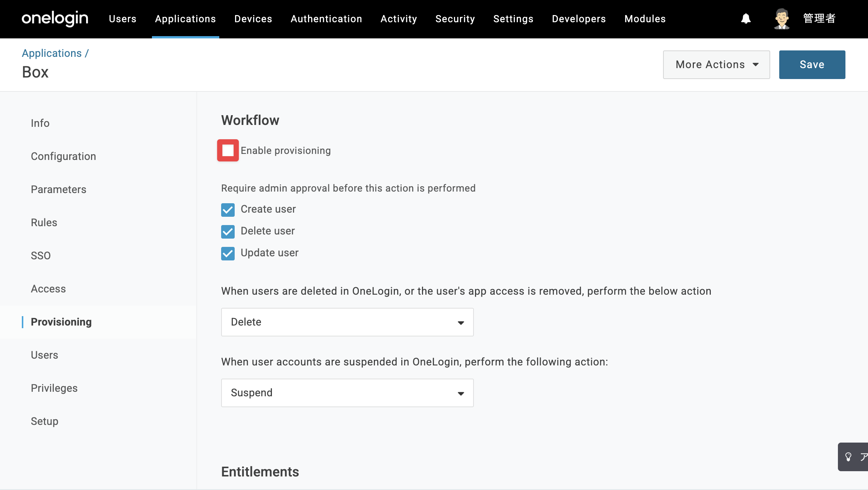
Task: Open the Suspend action dropdown
Action: (347, 393)
